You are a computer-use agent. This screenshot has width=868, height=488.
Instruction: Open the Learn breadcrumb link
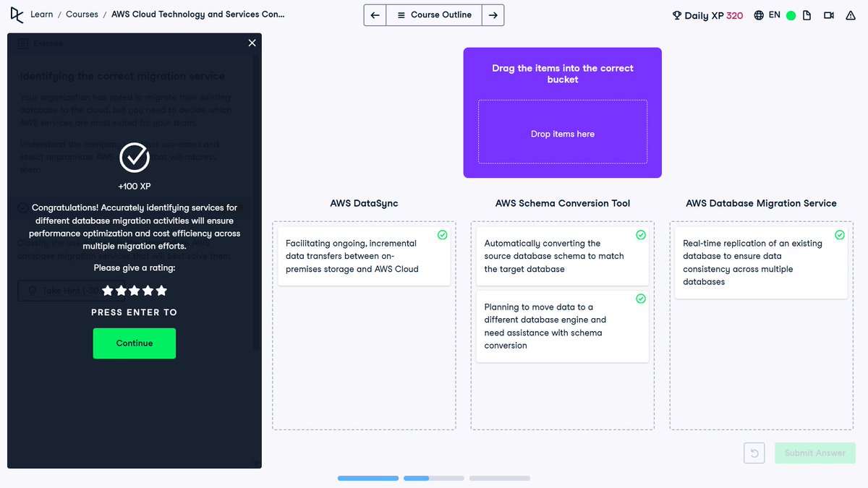41,14
